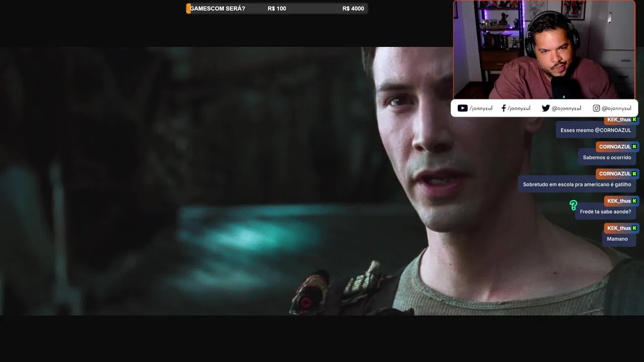Click the badge beside CORNOAZUL above 'Sobretudo em escola'
Viewport: 644px width, 362px height.
[x=634, y=174]
